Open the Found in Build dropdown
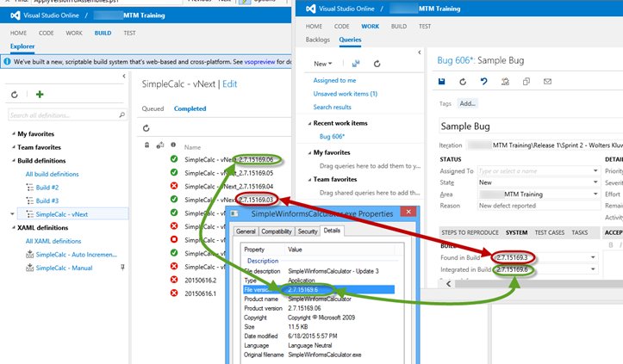Viewport: 623px width, 364px height. (592, 257)
